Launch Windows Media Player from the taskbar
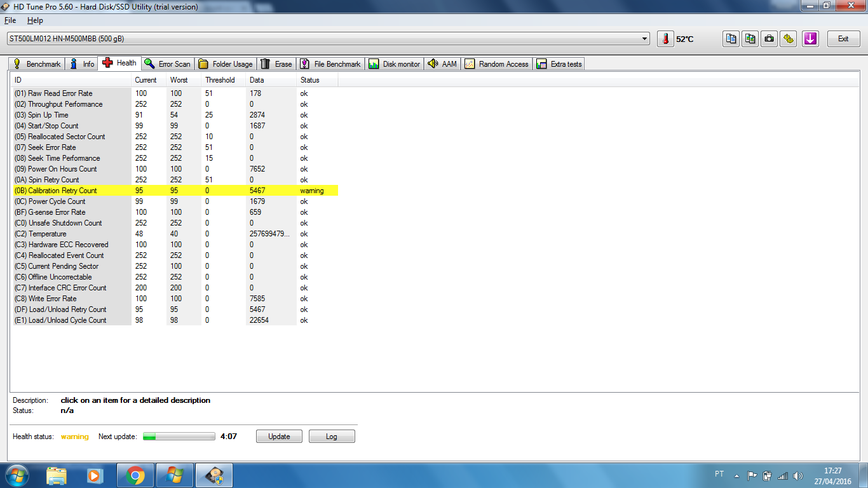This screenshot has width=868, height=488. pos(94,475)
